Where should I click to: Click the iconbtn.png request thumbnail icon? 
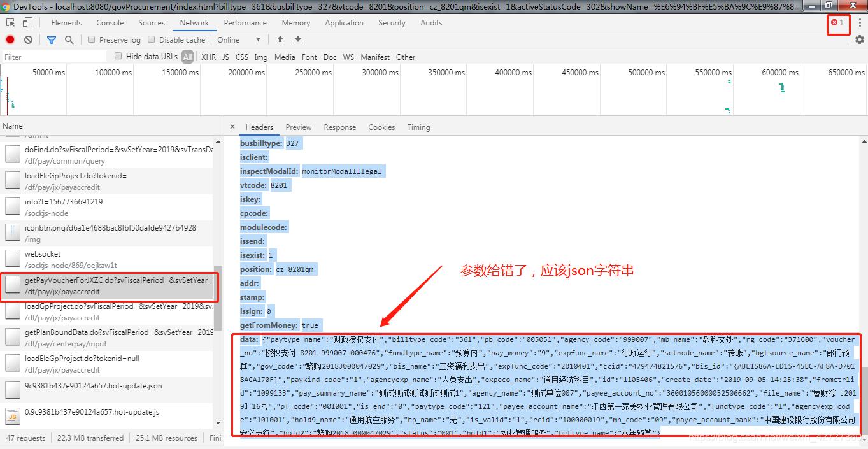tap(14, 232)
